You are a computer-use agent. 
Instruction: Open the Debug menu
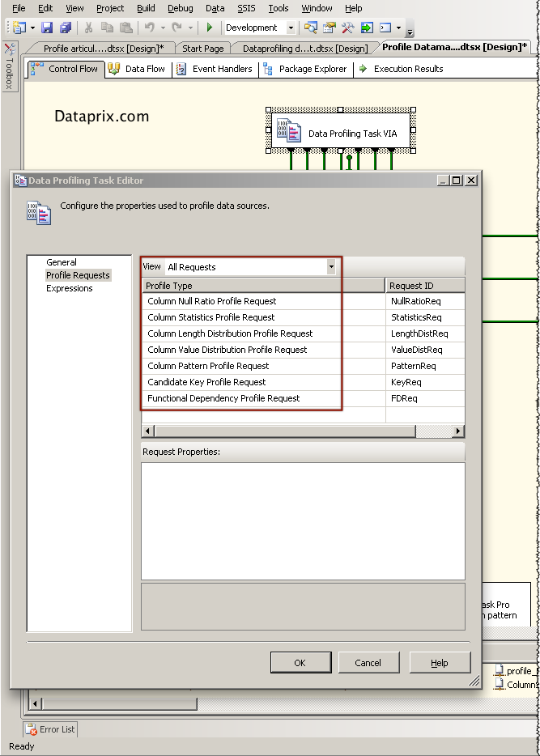(x=181, y=8)
